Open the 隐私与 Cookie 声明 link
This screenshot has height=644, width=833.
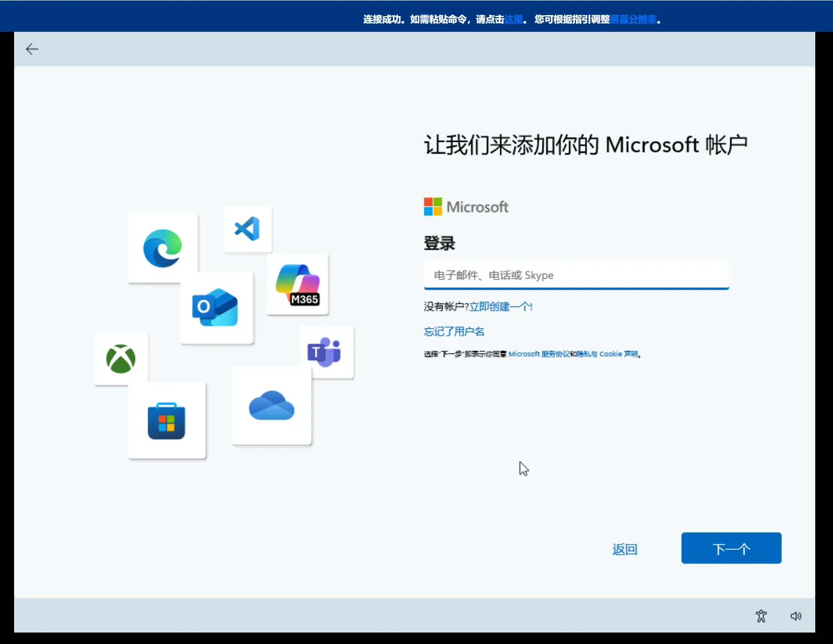click(x=607, y=354)
